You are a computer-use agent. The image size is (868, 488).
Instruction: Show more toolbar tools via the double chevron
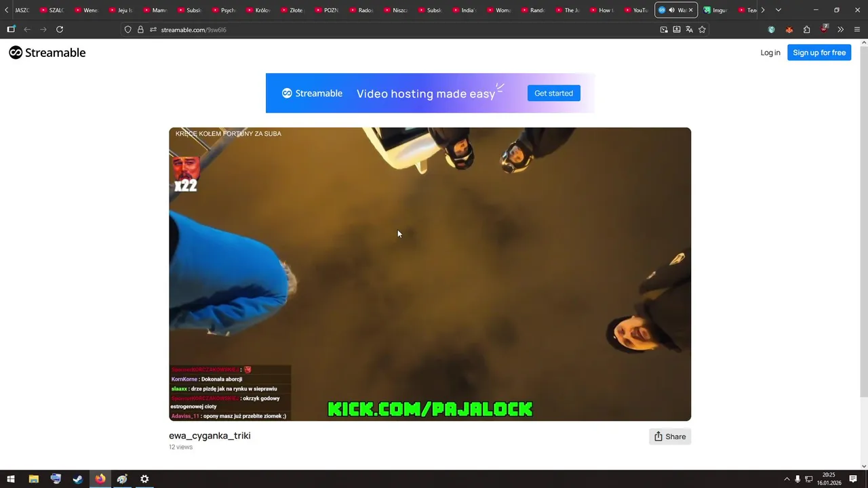(841, 30)
